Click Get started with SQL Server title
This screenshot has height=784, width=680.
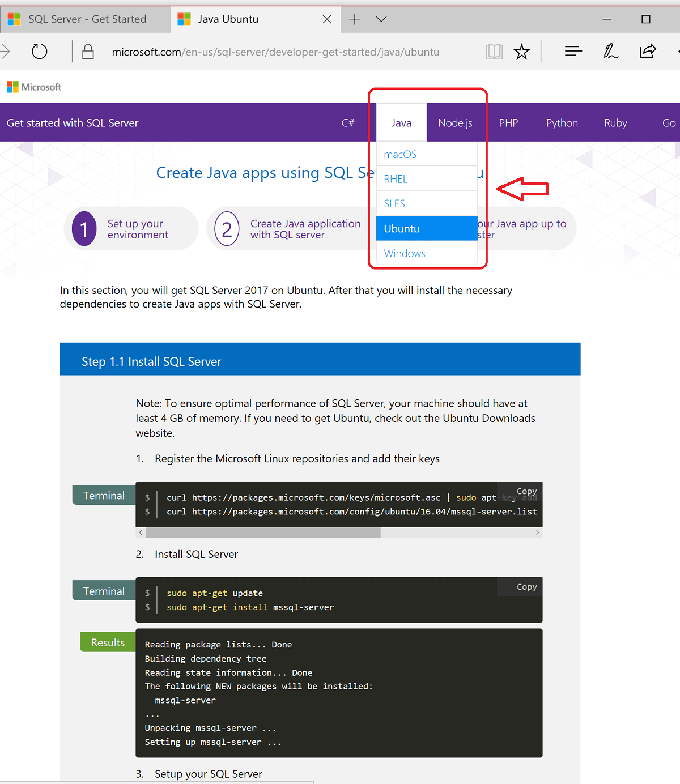[x=73, y=123]
